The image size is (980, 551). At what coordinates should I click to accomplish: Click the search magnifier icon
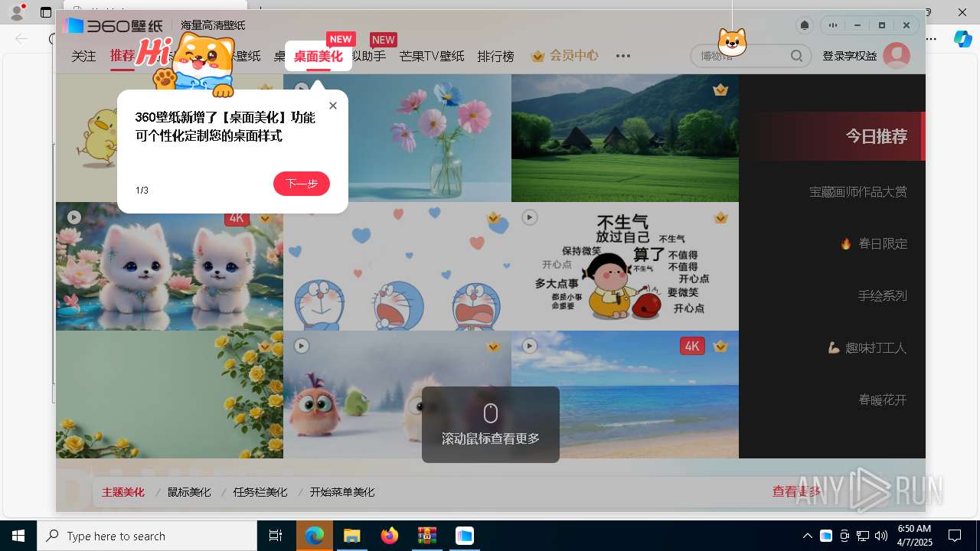[796, 56]
